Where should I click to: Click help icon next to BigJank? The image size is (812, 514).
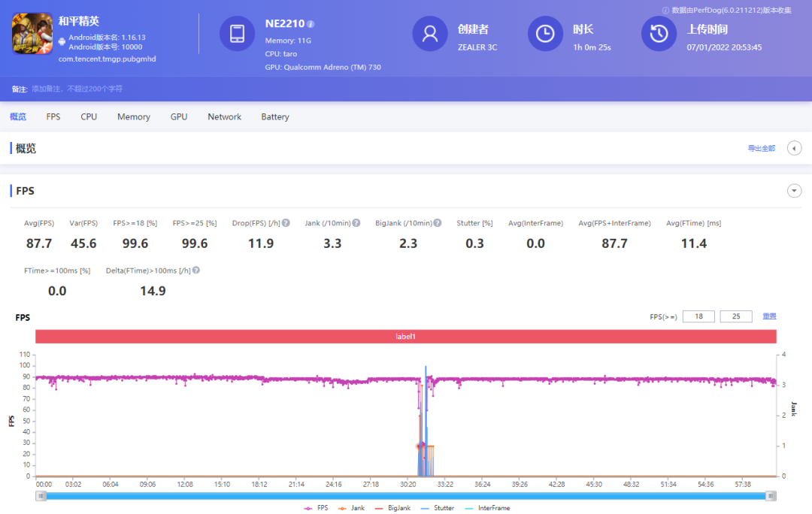(x=438, y=223)
